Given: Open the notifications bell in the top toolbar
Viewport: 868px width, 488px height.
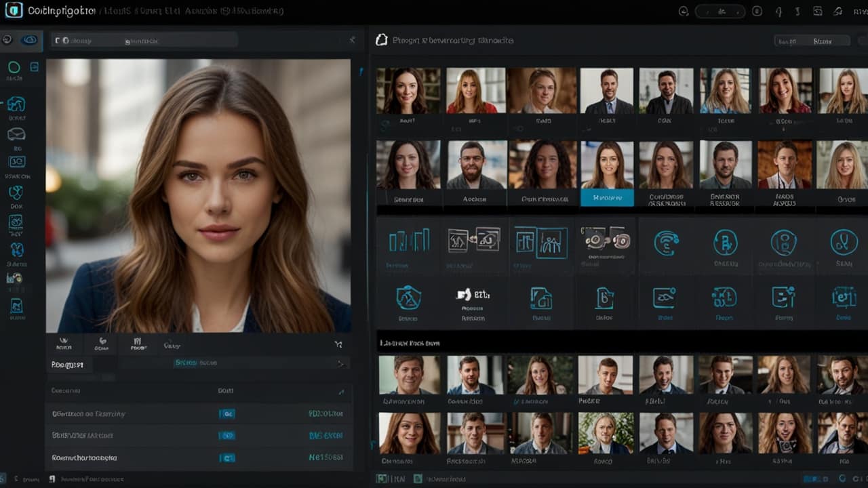Looking at the screenshot, I should [x=778, y=11].
